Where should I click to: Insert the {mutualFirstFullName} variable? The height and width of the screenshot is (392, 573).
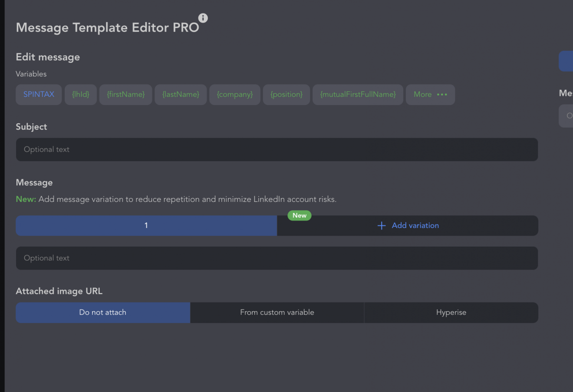coord(358,95)
